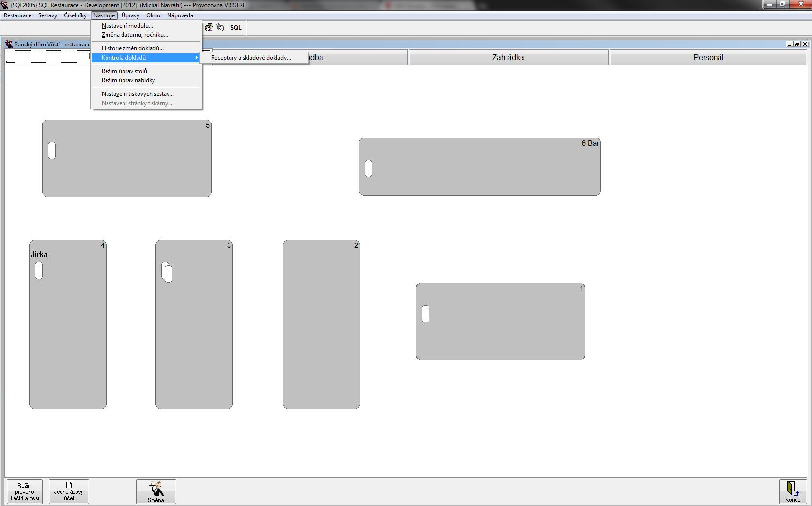
Task: Select table 3
Action: (194, 324)
